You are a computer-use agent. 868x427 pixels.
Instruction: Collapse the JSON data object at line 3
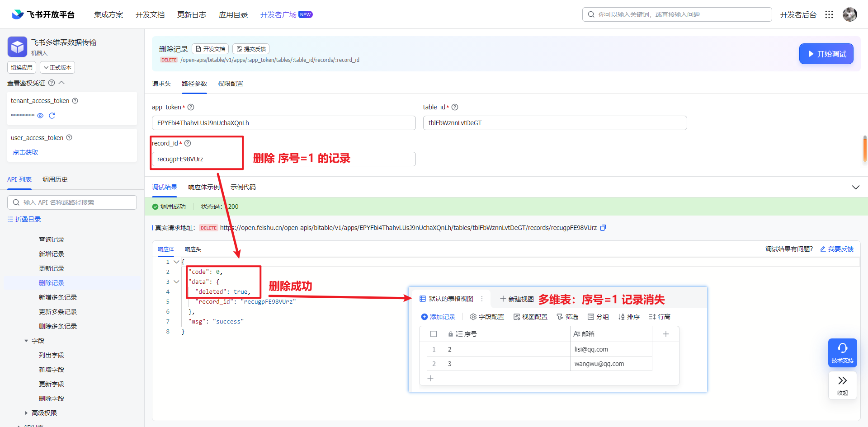pos(176,282)
